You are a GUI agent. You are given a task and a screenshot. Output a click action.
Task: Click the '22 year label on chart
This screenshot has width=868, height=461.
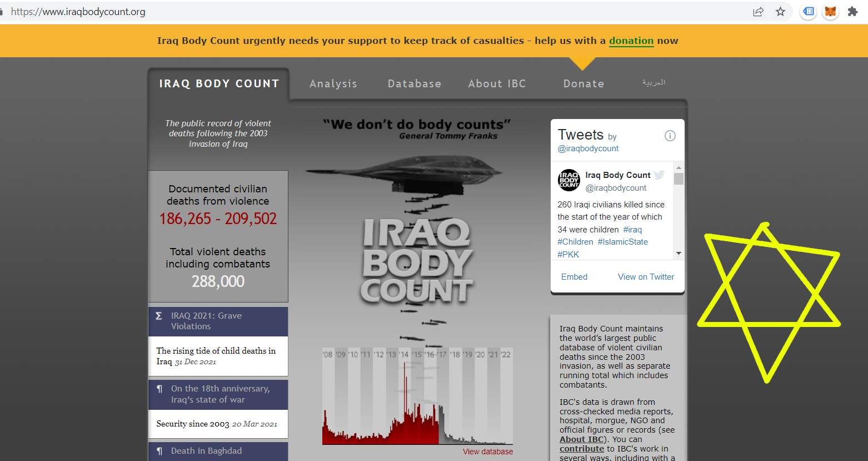[x=506, y=355]
